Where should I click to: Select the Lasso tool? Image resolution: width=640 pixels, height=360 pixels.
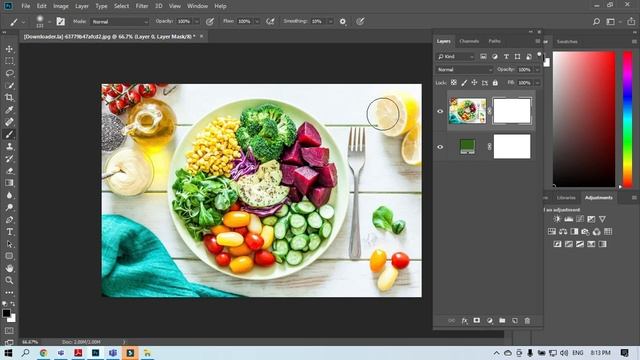click(9, 73)
